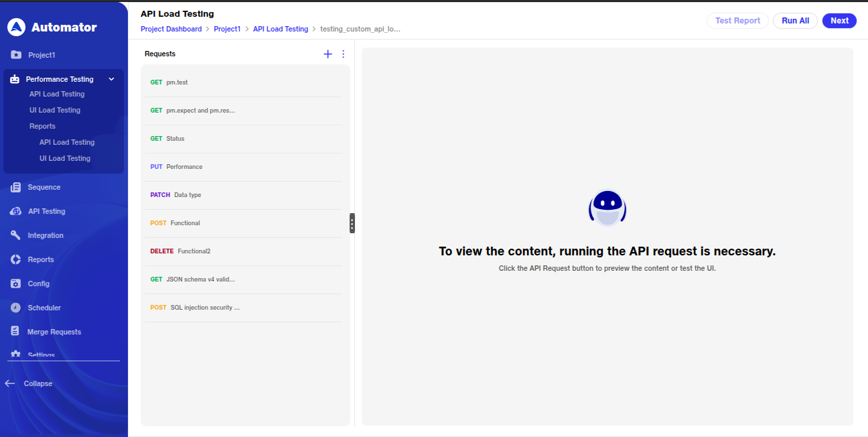Click the Integration wrench icon

coord(15,235)
